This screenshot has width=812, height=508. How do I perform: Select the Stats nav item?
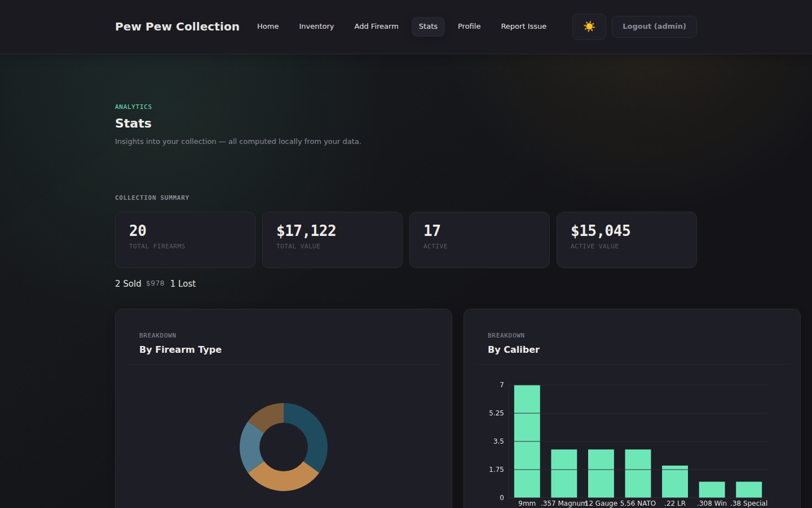(x=428, y=27)
